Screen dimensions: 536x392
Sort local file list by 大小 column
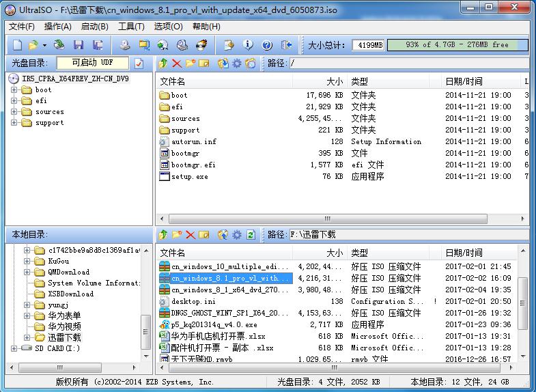pyautogui.click(x=320, y=253)
